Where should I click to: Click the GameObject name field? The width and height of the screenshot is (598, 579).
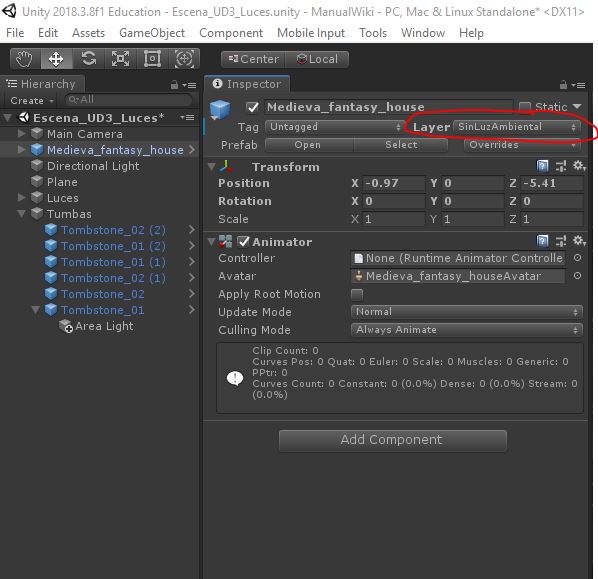(x=388, y=107)
